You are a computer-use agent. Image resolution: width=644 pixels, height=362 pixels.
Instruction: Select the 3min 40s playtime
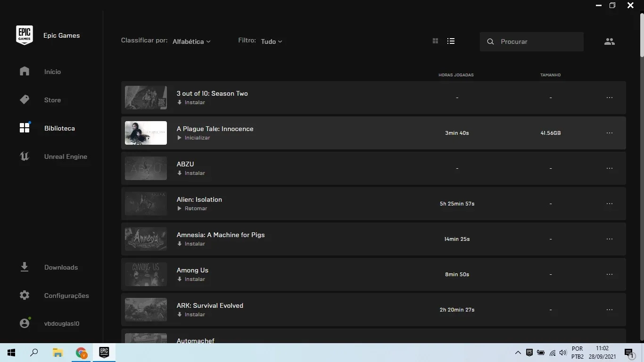point(457,133)
